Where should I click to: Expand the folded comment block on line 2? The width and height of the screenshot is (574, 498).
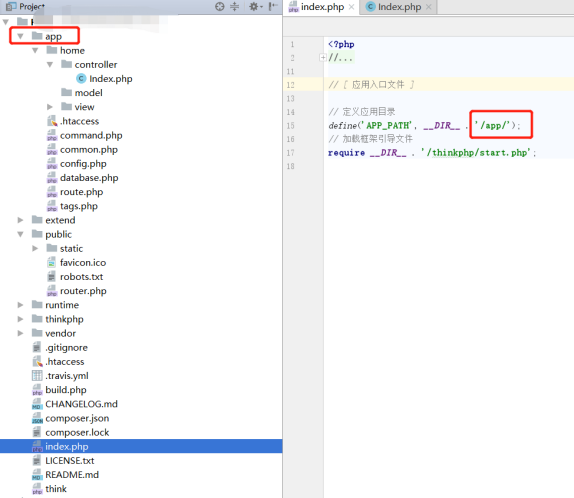[323, 57]
